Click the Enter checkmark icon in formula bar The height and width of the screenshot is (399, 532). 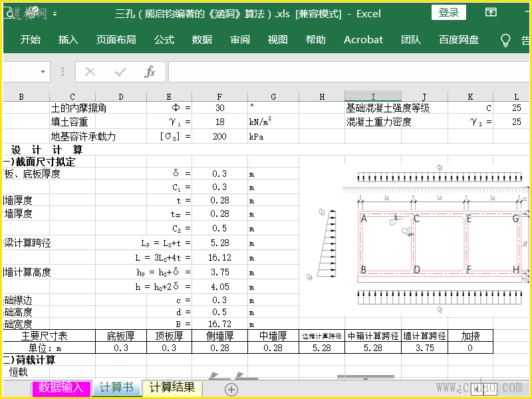click(120, 72)
